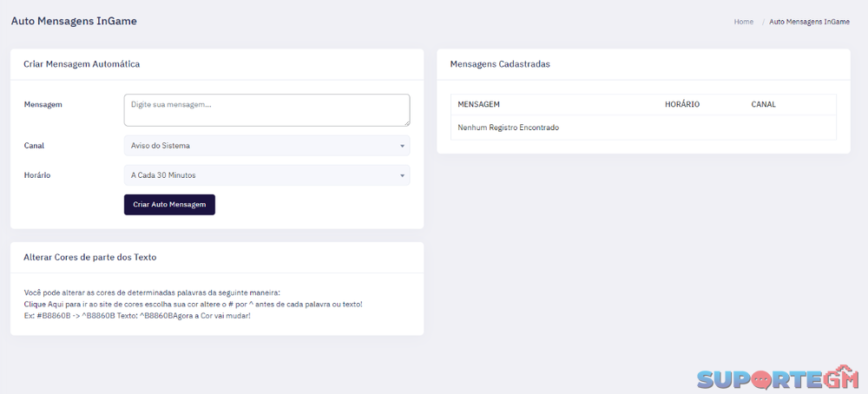Click the SuporteGM logo
This screenshot has width=868, height=394.
[777, 378]
